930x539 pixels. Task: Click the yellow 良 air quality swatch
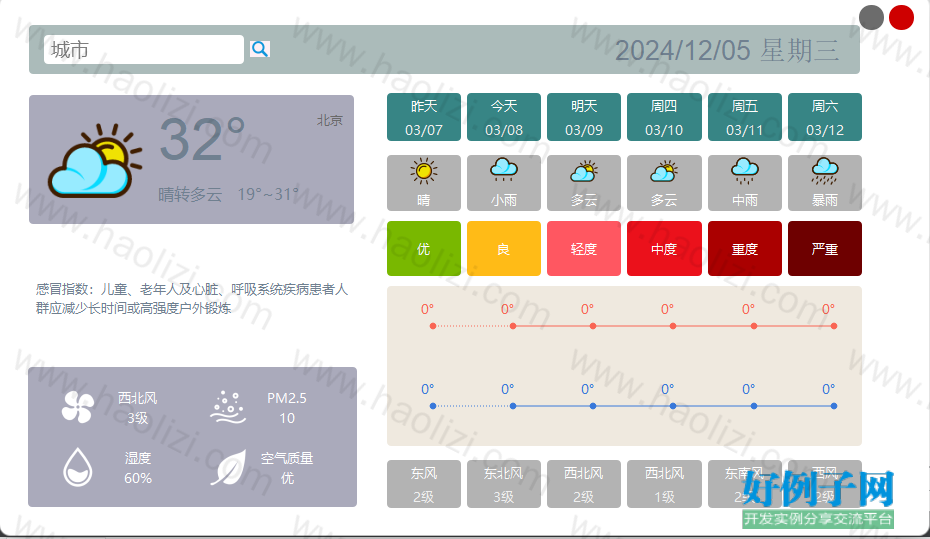point(504,248)
